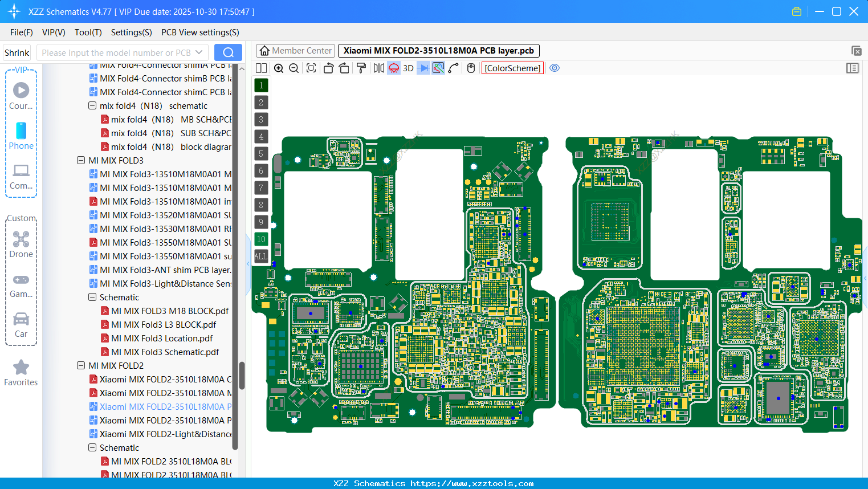Open the Tool(T) menu

click(88, 32)
